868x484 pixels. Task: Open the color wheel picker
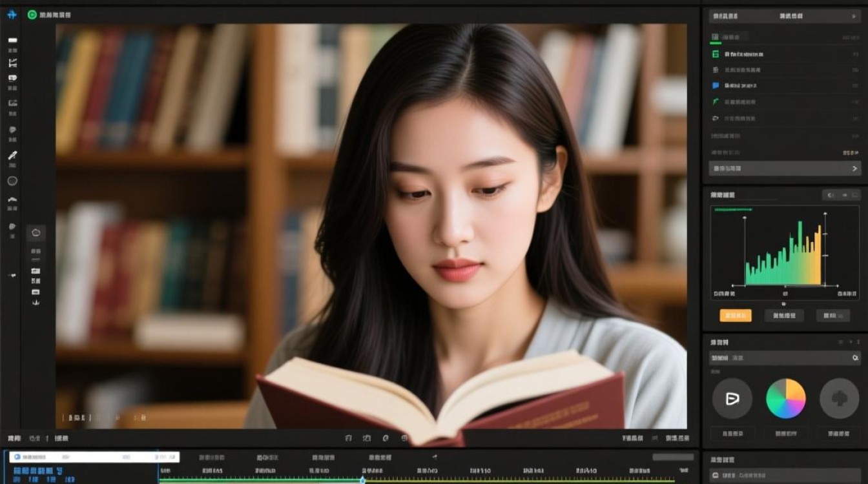pos(786,399)
